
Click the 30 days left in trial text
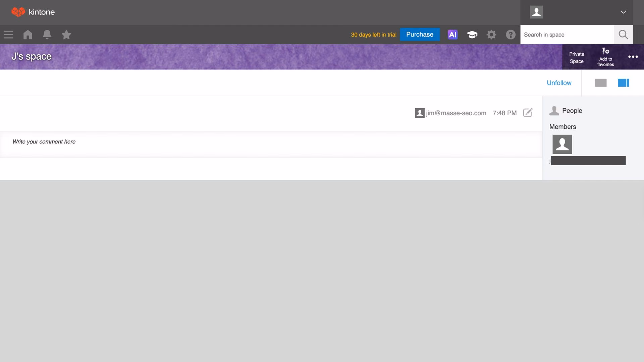click(x=374, y=35)
